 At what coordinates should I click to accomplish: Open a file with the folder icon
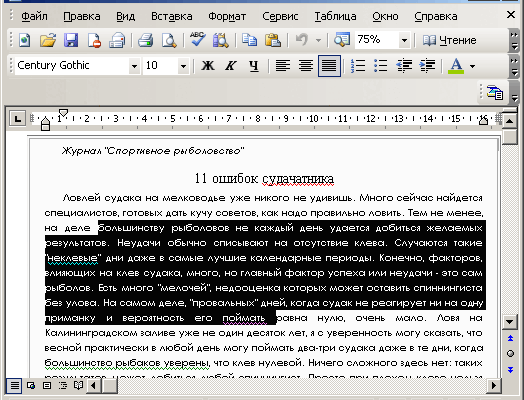48,40
